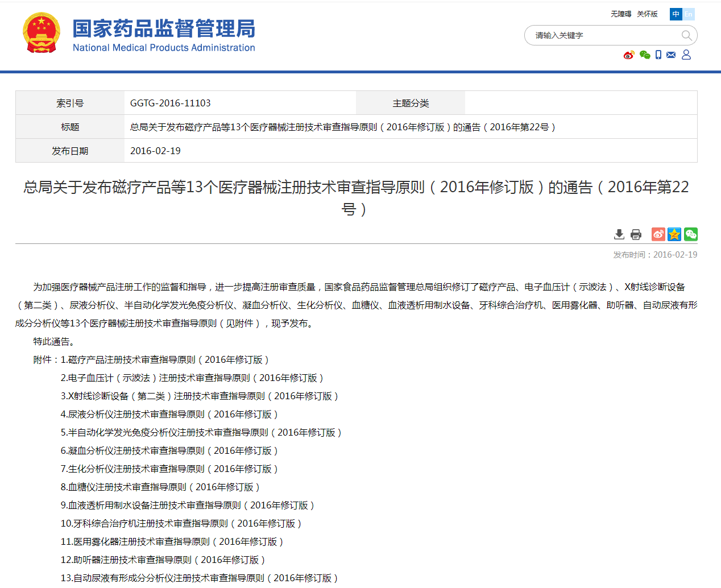Image resolution: width=721 pixels, height=588 pixels.
Task: Print the page with printer icon
Action: [x=636, y=234]
